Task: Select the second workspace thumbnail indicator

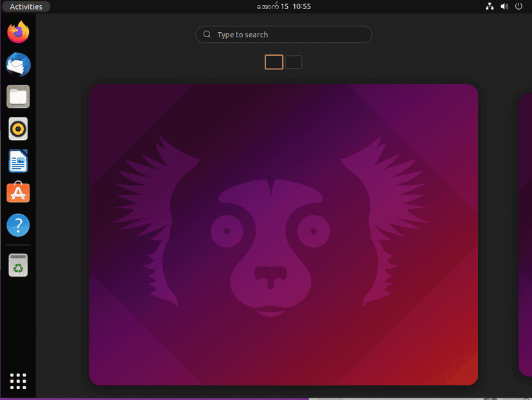Action: point(294,62)
